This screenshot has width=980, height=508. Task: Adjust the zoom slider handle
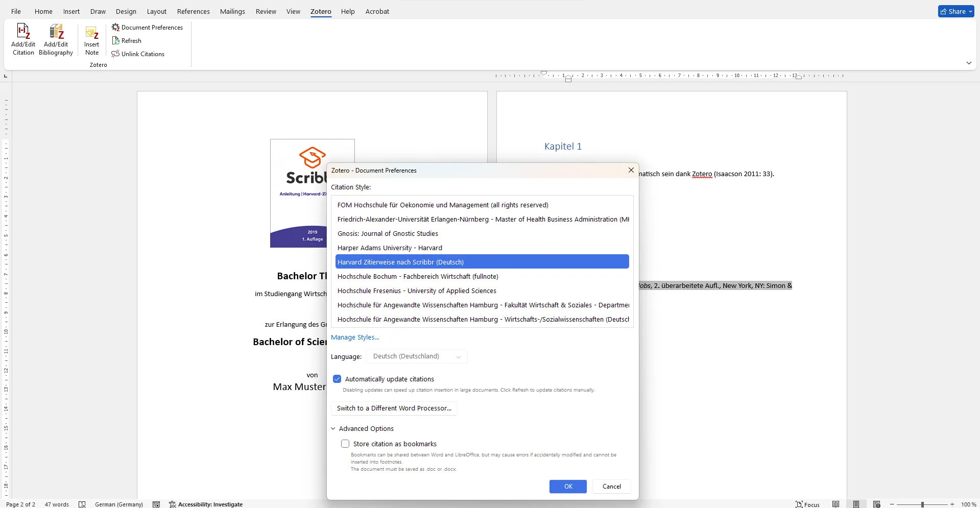(922, 504)
